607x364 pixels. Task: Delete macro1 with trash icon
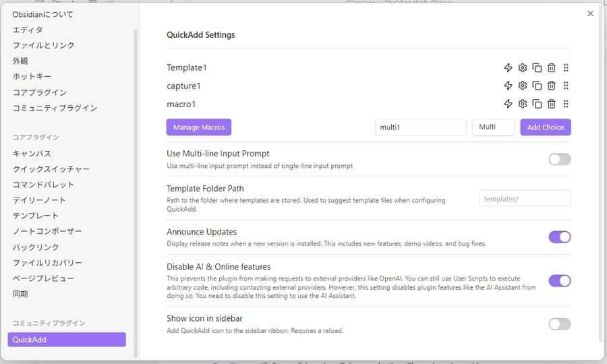pyautogui.click(x=552, y=104)
